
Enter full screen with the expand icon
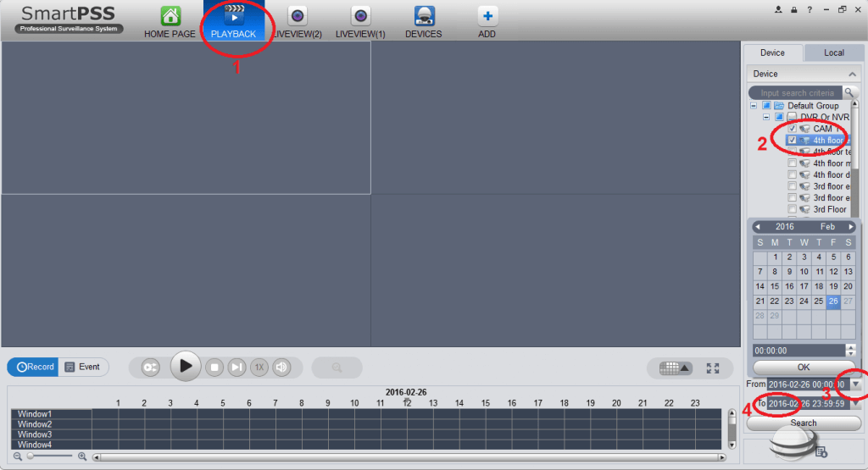click(x=713, y=368)
